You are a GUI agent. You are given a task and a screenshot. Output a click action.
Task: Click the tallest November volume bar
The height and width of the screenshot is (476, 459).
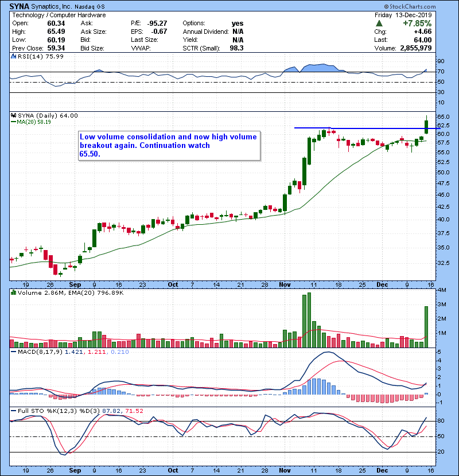[x=309, y=320]
